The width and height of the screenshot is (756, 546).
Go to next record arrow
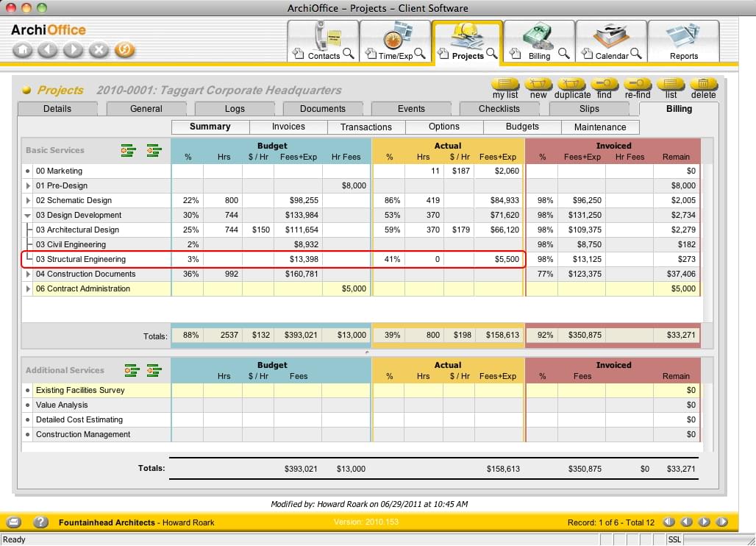[705, 522]
